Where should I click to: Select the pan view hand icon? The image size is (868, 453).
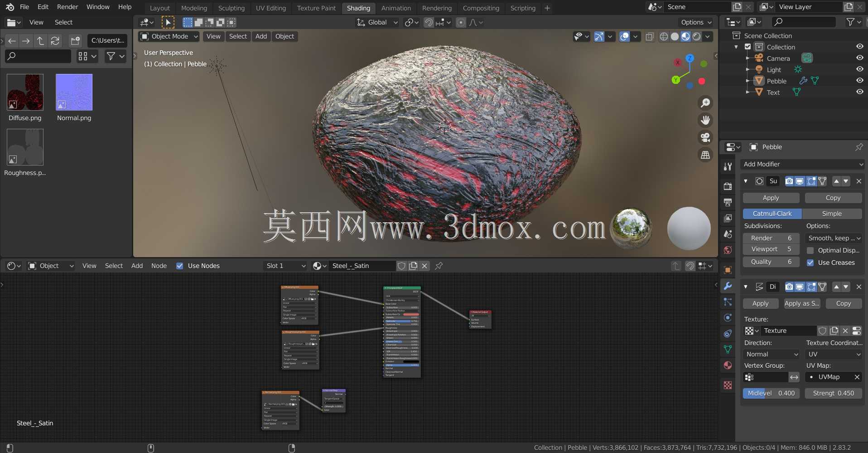point(705,120)
